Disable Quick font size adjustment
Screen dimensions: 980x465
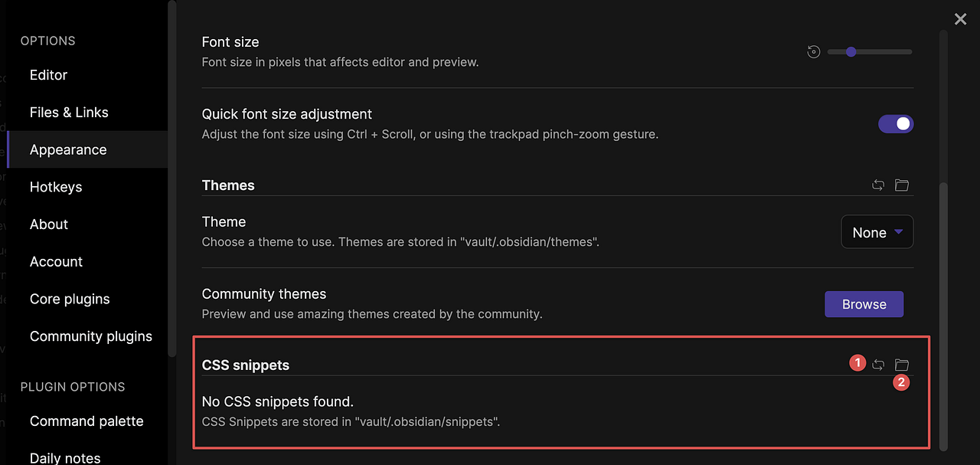click(896, 123)
